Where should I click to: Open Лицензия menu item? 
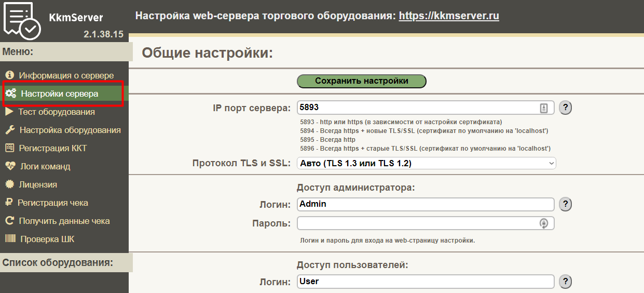[x=38, y=184]
